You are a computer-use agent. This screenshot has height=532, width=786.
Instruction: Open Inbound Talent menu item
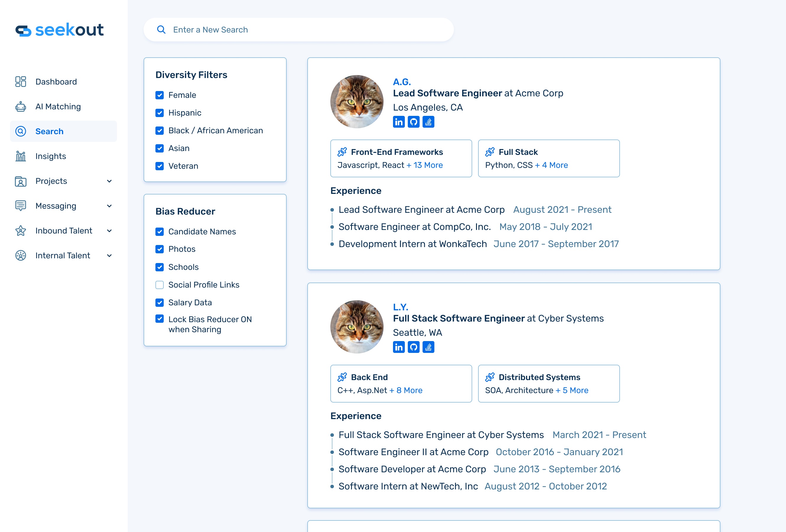pos(64,231)
